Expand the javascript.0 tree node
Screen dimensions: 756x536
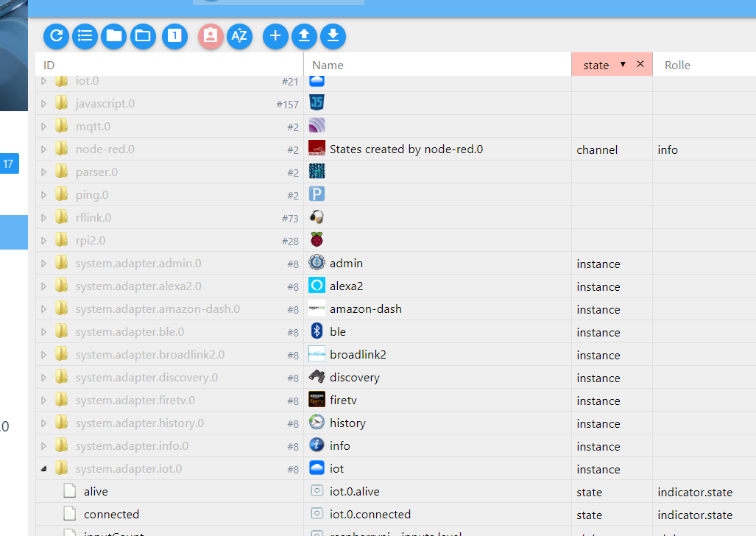coord(44,104)
